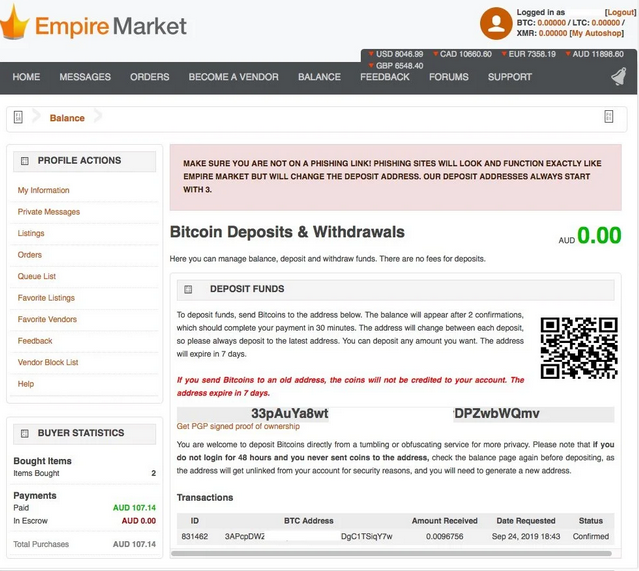Open Queue List in sidebar
The height and width of the screenshot is (571, 639).
coord(36,276)
